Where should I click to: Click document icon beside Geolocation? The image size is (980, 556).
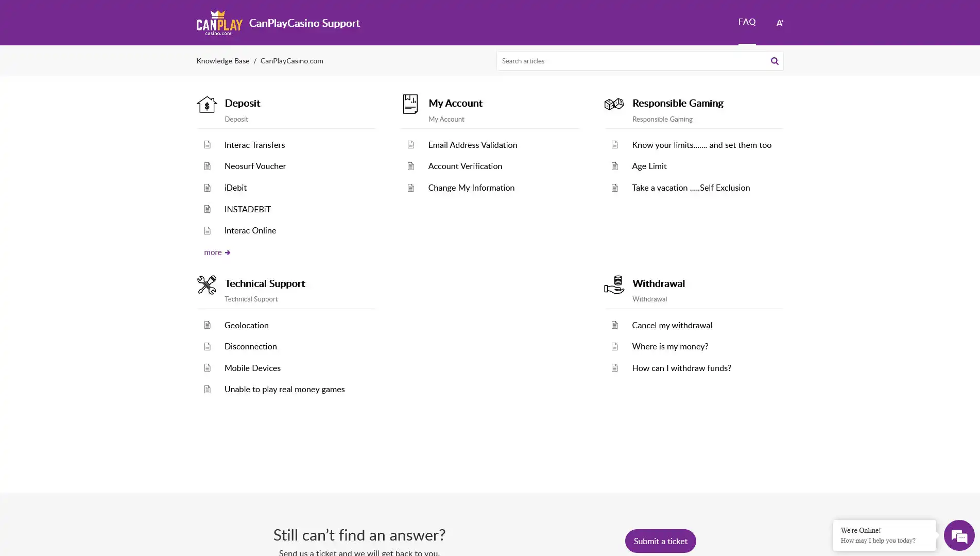pyautogui.click(x=208, y=325)
